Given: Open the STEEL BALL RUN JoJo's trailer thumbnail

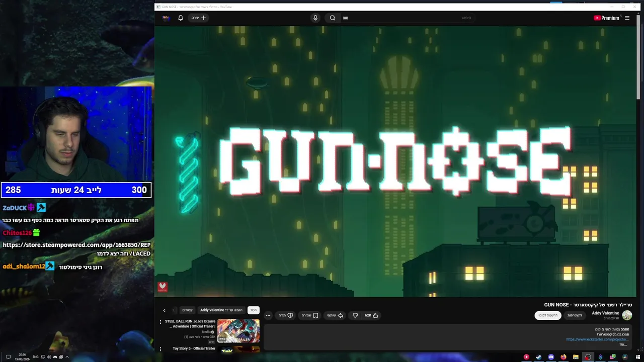Looking at the screenshot, I should pos(238,330).
